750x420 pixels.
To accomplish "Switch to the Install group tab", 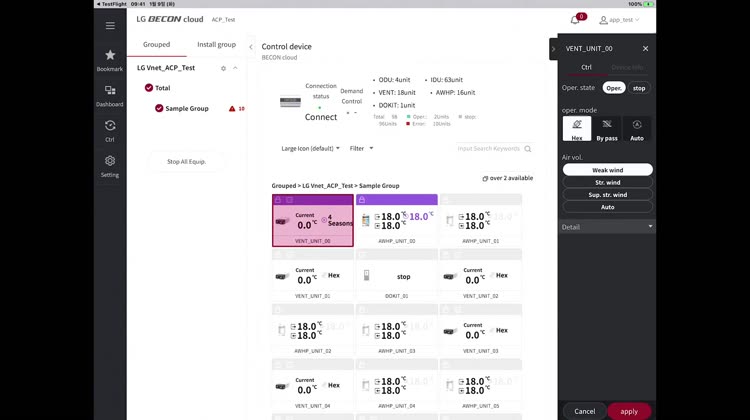I will (x=216, y=45).
